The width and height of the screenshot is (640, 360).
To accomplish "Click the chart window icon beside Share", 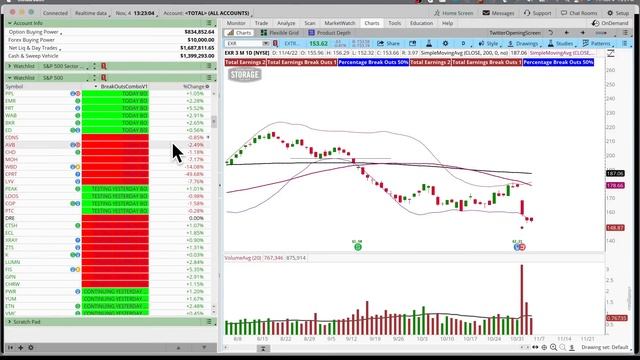I will 413,43.
